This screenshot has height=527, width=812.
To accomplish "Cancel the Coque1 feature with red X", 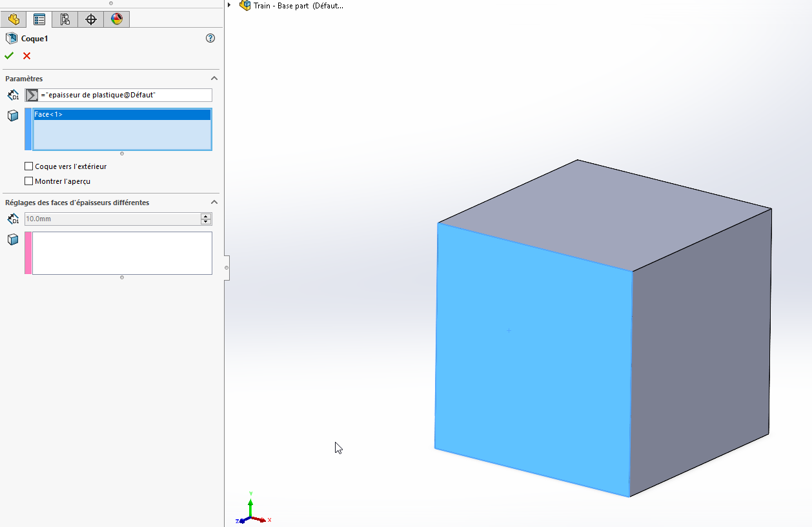I will tap(26, 56).
